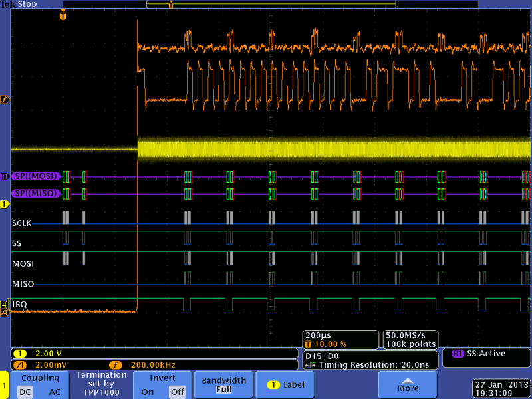
Task: Click the 100k points record length readout
Action: click(410, 344)
